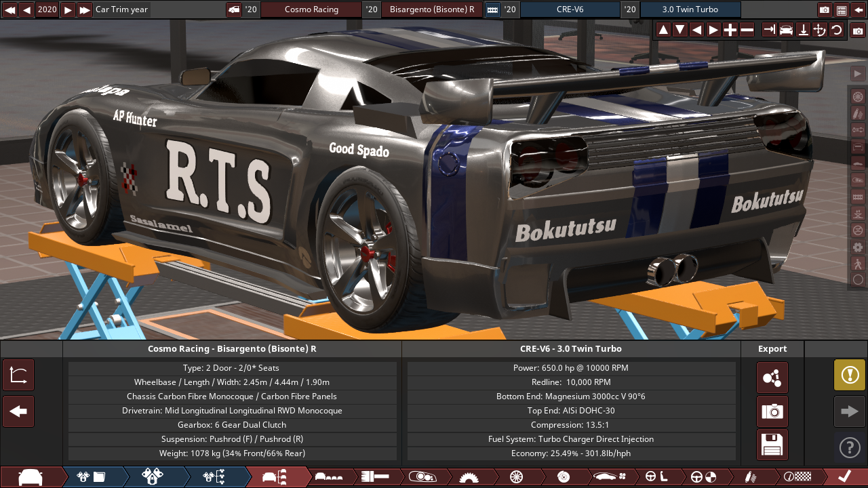Open the interior seat tab
This screenshot has height=488, width=868.
click(x=656, y=476)
